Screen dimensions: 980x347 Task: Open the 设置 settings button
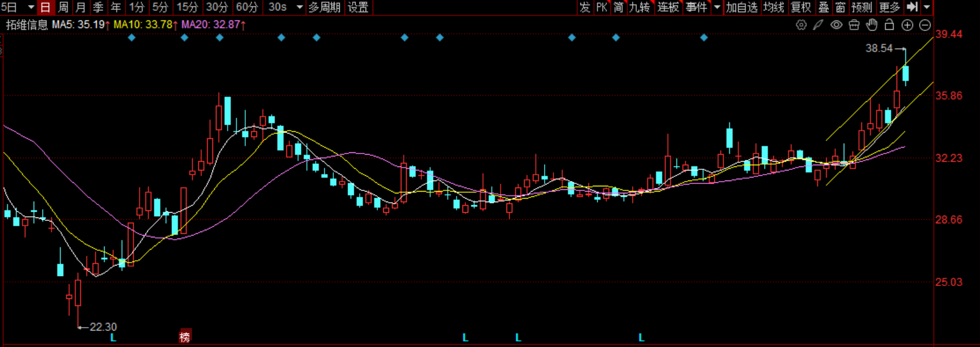coord(358,7)
